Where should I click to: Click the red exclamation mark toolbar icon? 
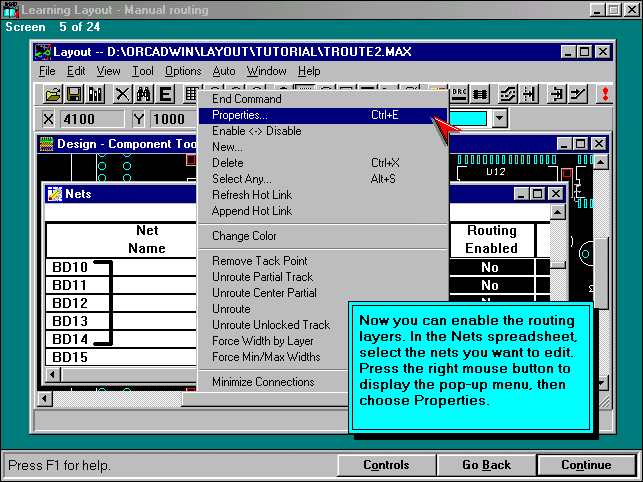[604, 94]
